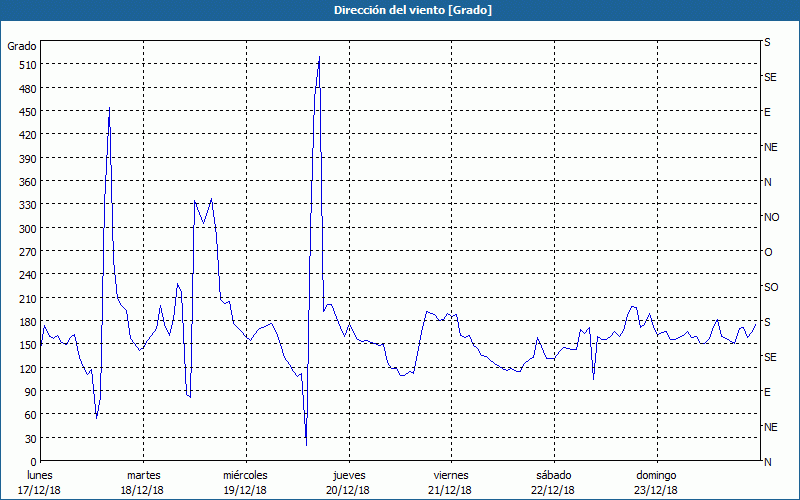800x500 pixels.
Task: Click the 360 y-axis tick value
Action: 28,182
